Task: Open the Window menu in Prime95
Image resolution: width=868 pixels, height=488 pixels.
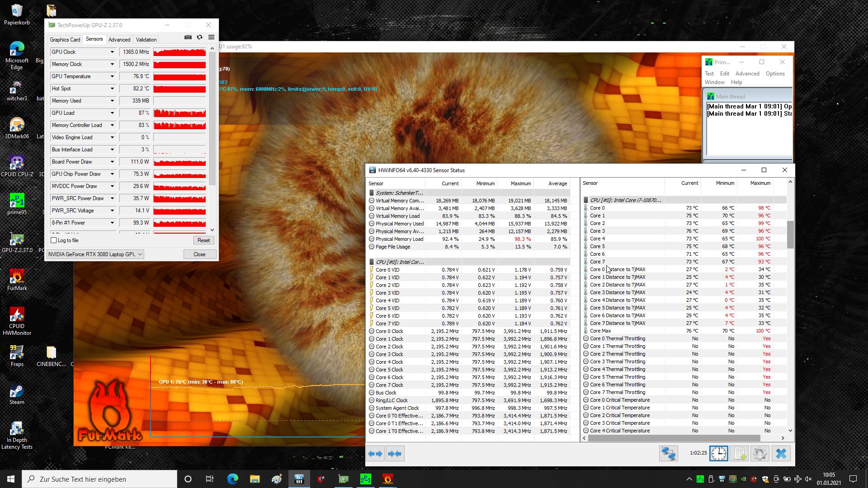Action: click(715, 82)
